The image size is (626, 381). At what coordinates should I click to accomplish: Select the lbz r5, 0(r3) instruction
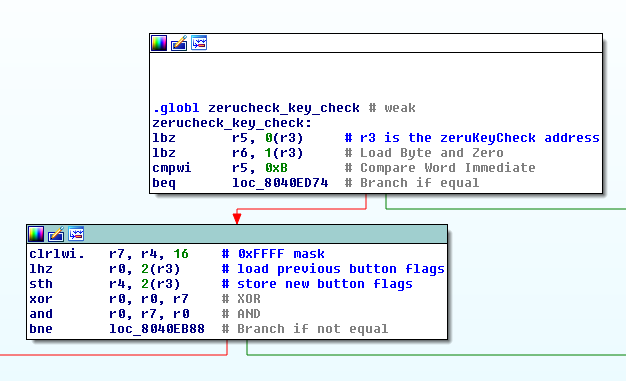(228, 138)
